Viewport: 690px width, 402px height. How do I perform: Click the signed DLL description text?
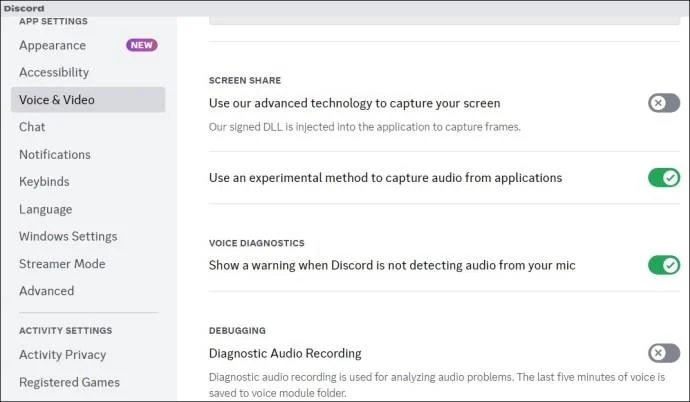coord(364,127)
